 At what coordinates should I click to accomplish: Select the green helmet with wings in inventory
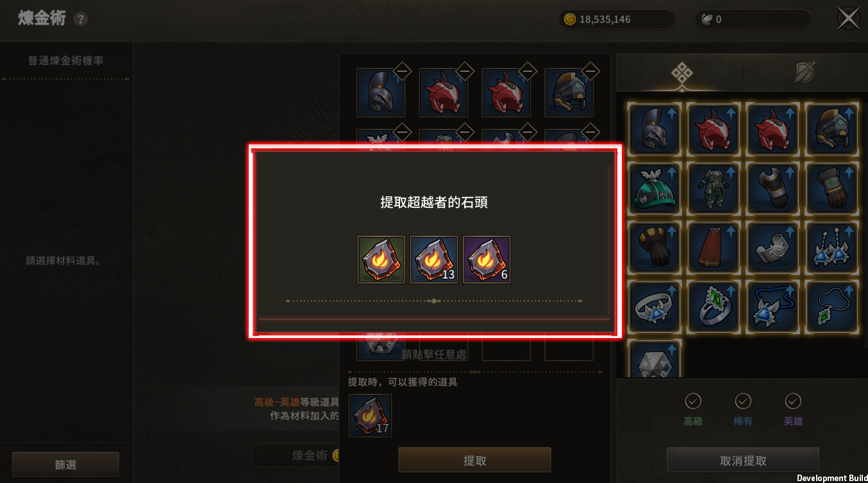pyautogui.click(x=655, y=189)
